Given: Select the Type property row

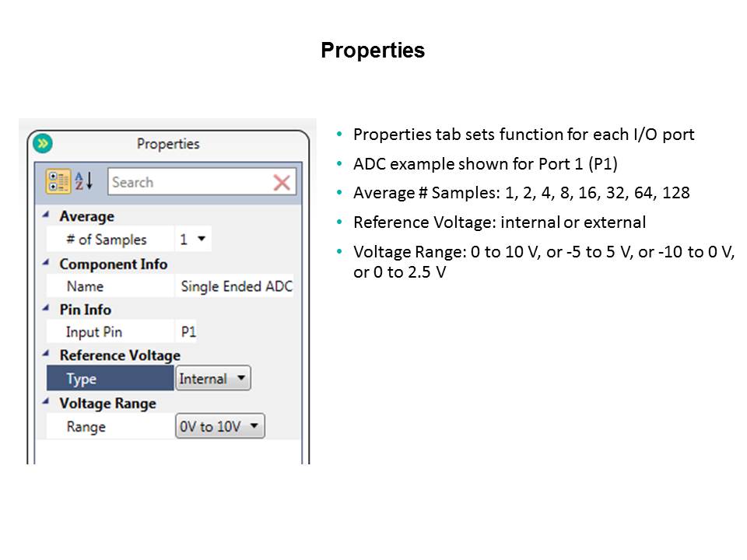Looking at the screenshot, I should pos(110,379).
